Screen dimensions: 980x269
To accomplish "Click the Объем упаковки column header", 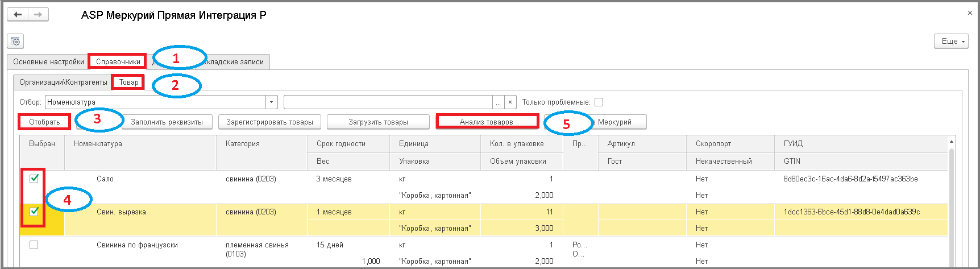I will [x=522, y=162].
